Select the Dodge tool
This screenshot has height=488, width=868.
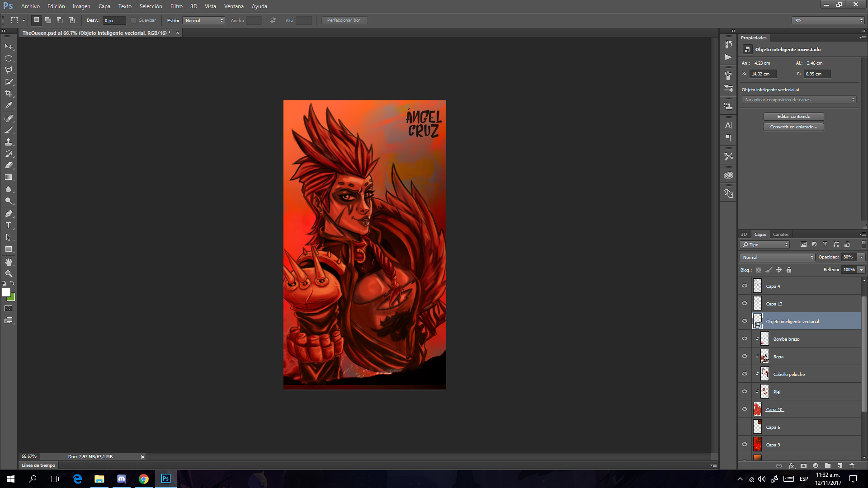[x=9, y=201]
